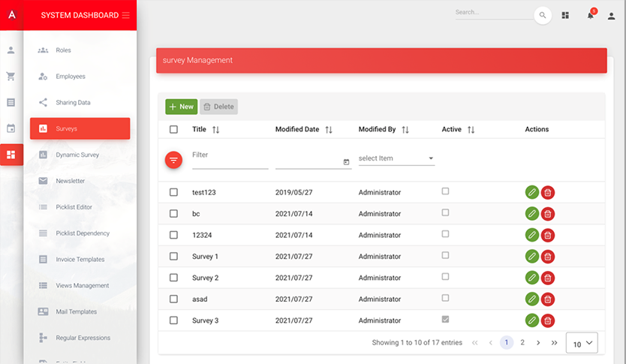Click the green New button

[x=181, y=107]
